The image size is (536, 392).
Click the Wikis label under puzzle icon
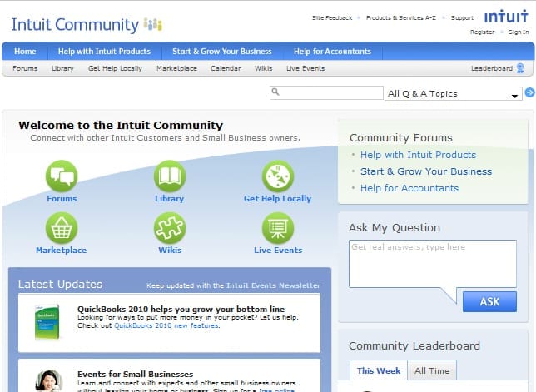(170, 251)
